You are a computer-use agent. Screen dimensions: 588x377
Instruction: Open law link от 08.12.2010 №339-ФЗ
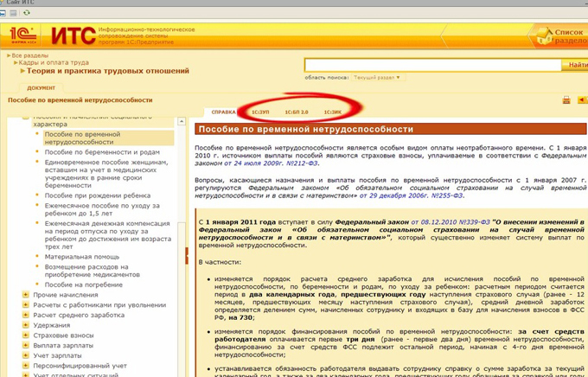coord(451,222)
